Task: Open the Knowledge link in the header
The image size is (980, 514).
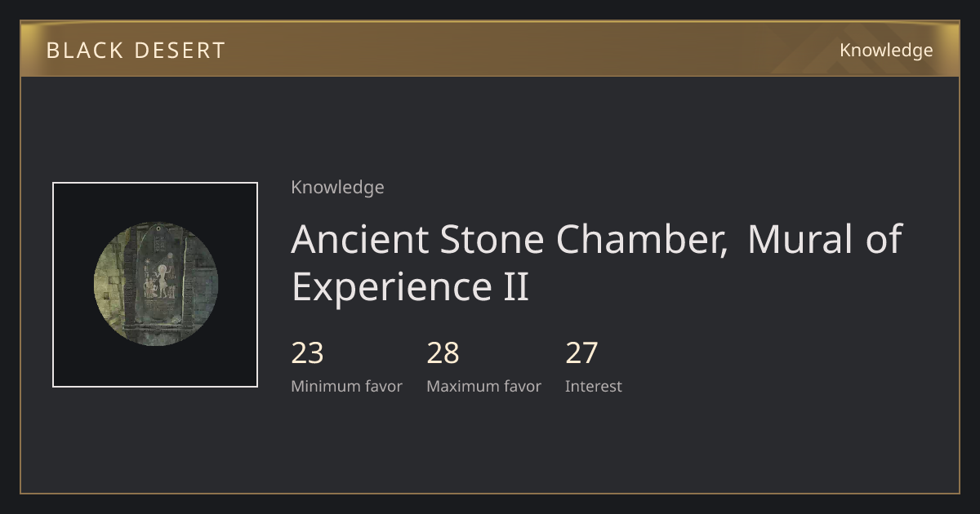Action: tap(886, 51)
